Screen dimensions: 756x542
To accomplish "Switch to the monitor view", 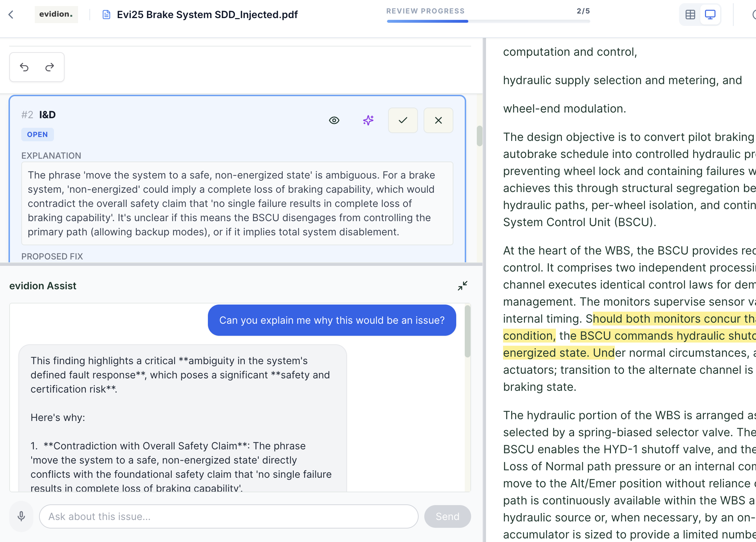I will [710, 15].
